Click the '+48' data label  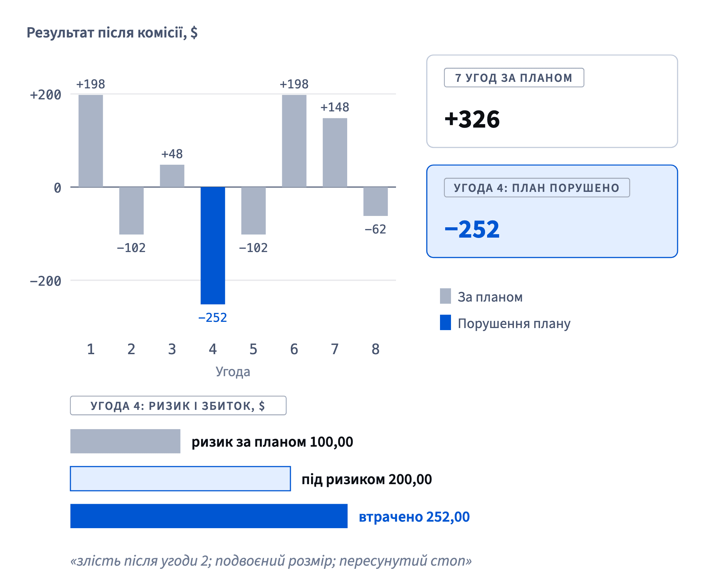pos(172,154)
